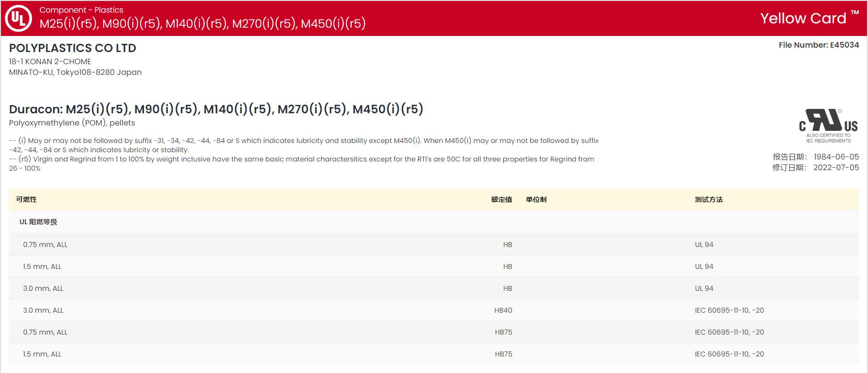Image resolution: width=868 pixels, height=373 pixels.
Task: Click the 可燃性 table column header
Action: pos(26,199)
